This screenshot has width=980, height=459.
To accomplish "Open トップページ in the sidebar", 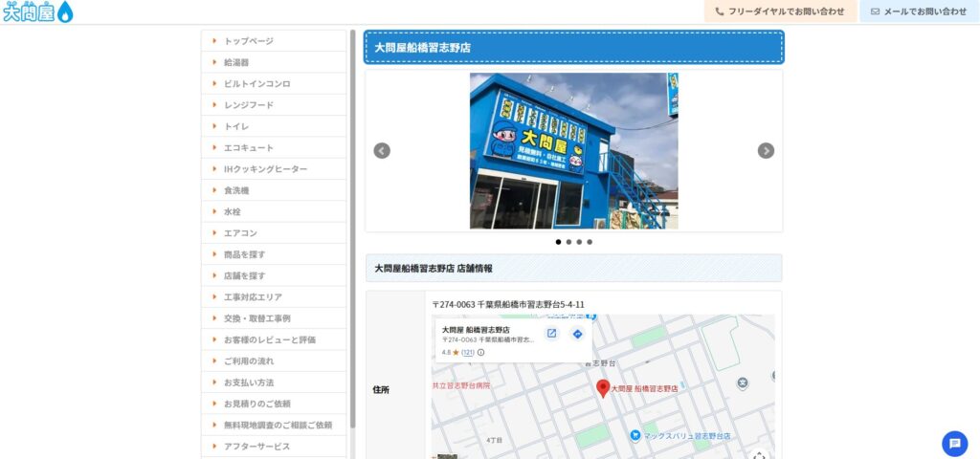I will click(248, 41).
